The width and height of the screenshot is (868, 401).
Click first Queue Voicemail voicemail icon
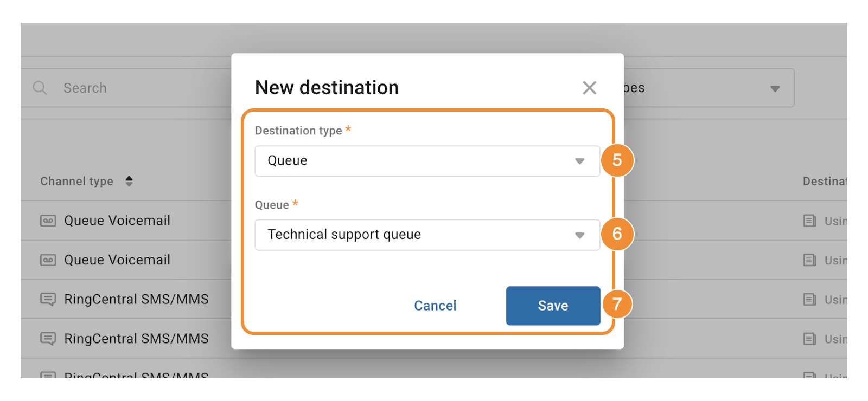click(x=48, y=221)
